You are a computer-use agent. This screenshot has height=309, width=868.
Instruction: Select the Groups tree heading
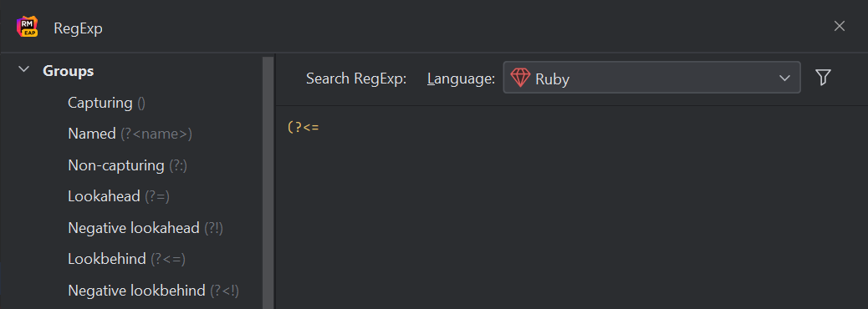pos(68,71)
